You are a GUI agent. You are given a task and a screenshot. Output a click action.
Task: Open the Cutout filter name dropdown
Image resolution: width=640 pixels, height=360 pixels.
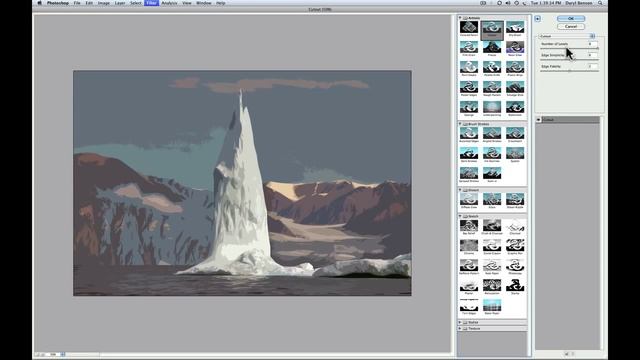coord(567,36)
